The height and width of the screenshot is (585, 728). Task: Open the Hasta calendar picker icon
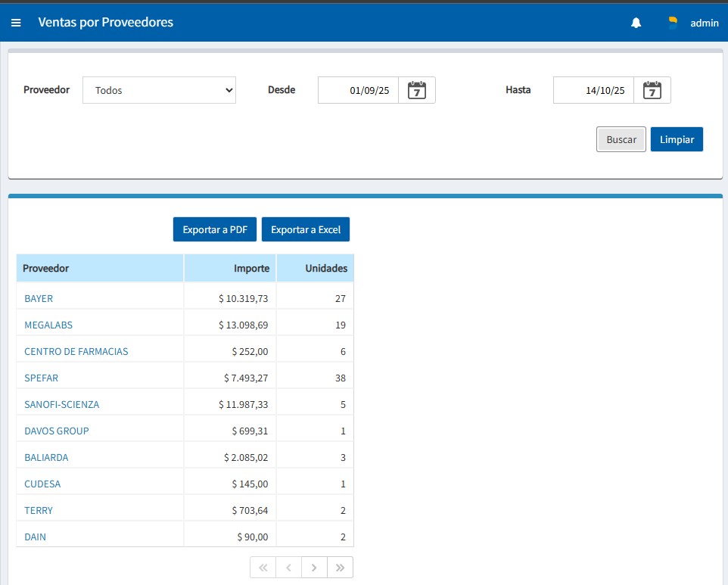coord(652,90)
